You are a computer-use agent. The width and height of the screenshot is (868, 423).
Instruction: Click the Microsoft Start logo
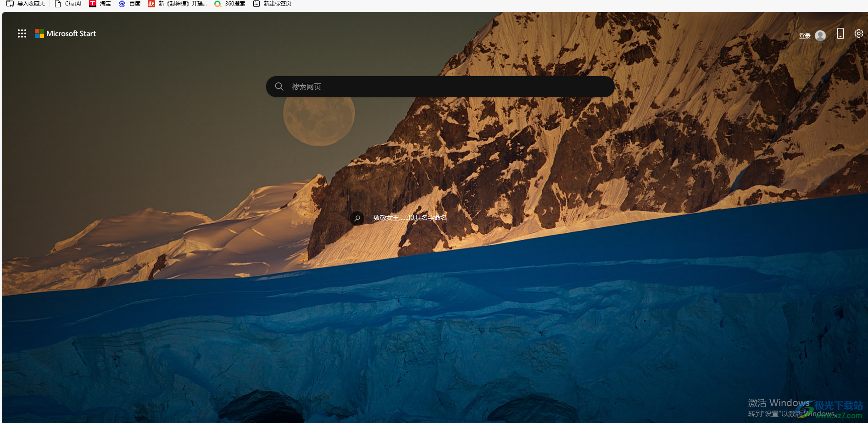65,33
